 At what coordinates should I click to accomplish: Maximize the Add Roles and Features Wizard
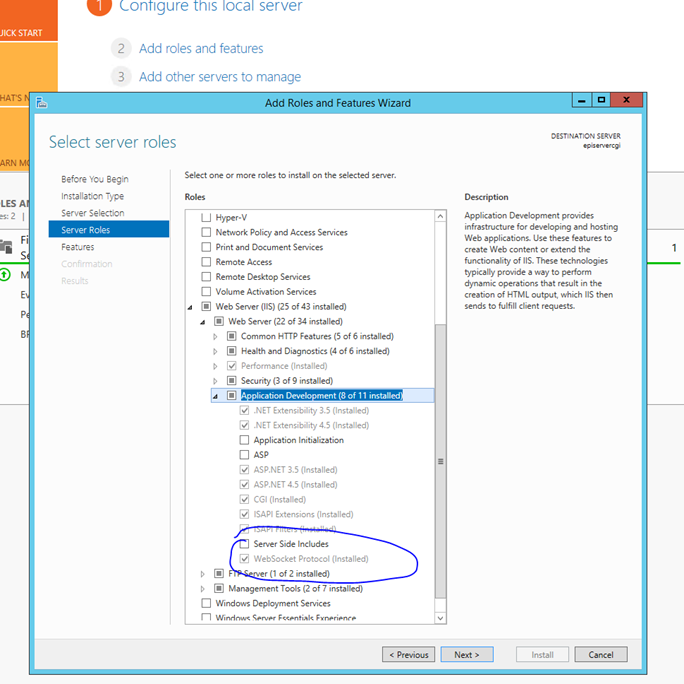[601, 100]
